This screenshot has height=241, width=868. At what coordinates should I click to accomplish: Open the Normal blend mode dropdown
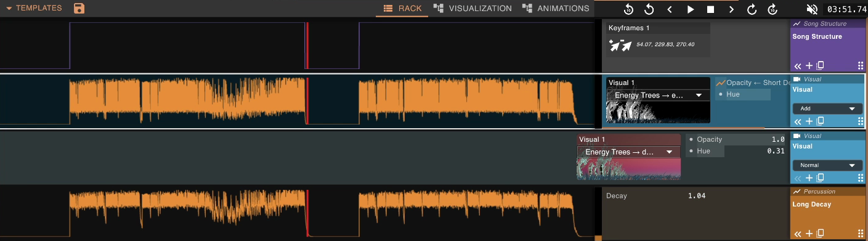pos(827,165)
